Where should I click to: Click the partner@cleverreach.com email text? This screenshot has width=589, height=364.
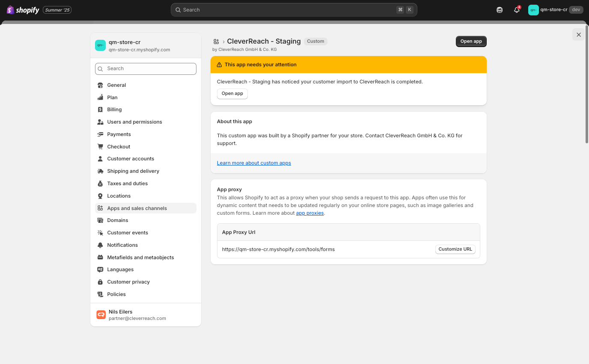137,318
